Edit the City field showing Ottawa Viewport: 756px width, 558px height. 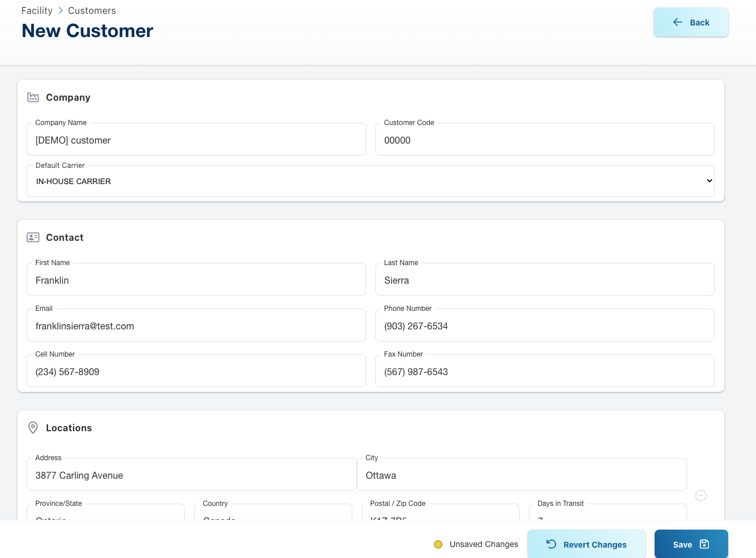click(521, 475)
